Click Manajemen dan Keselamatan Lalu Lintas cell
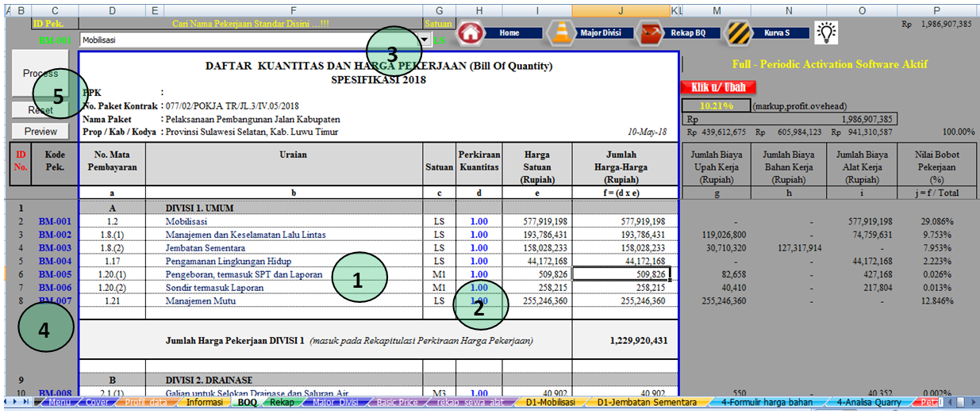This screenshot has width=980, height=413. pyautogui.click(x=285, y=235)
